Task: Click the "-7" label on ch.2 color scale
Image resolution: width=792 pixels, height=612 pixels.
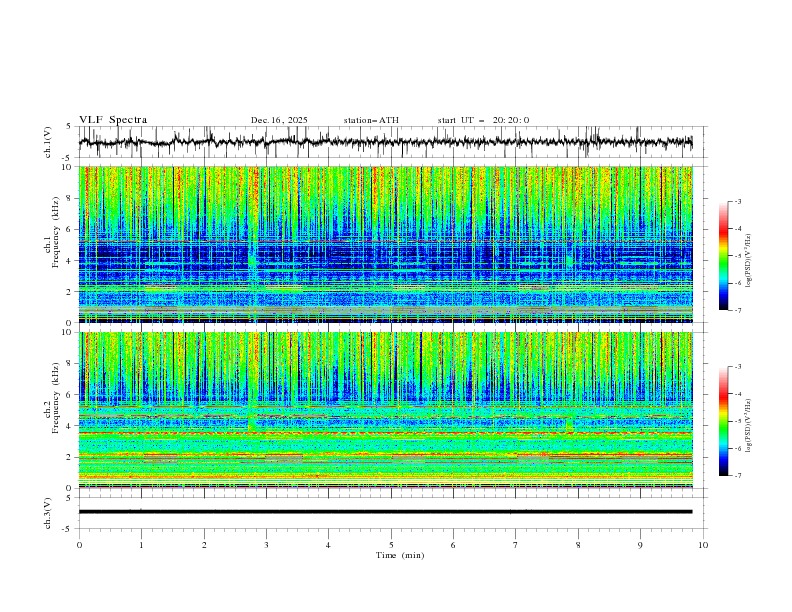Action: tap(738, 476)
